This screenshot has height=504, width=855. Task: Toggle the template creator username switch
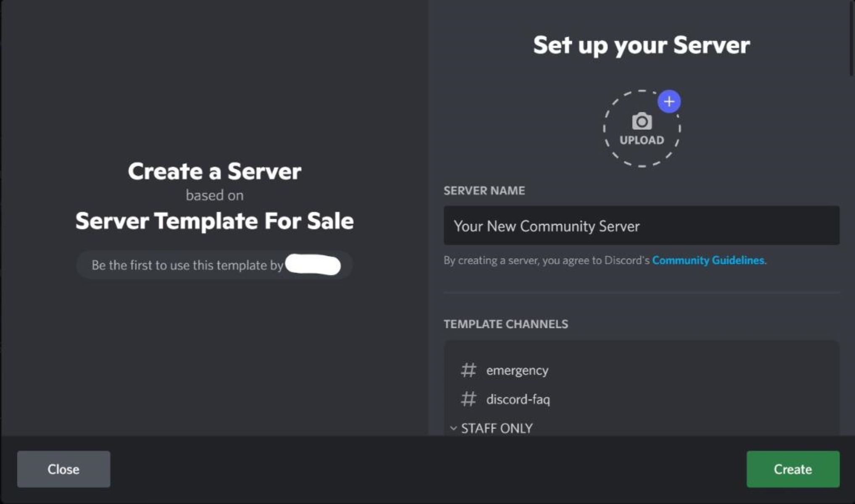(313, 265)
